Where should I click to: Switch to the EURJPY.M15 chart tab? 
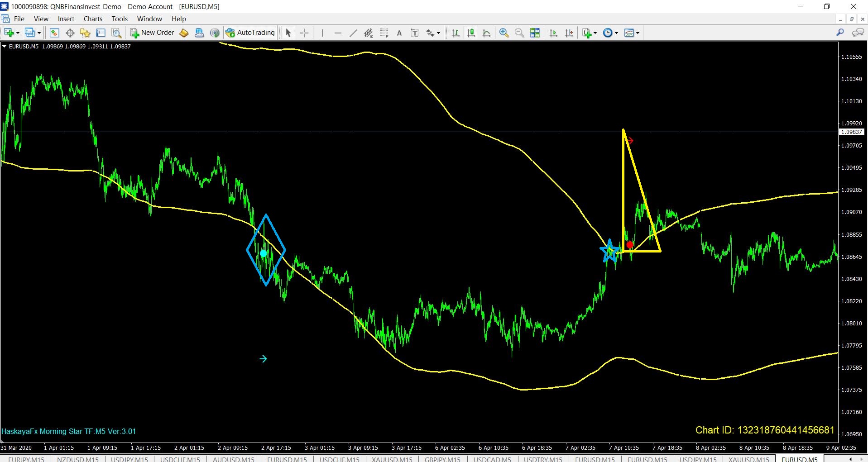click(x=26, y=459)
